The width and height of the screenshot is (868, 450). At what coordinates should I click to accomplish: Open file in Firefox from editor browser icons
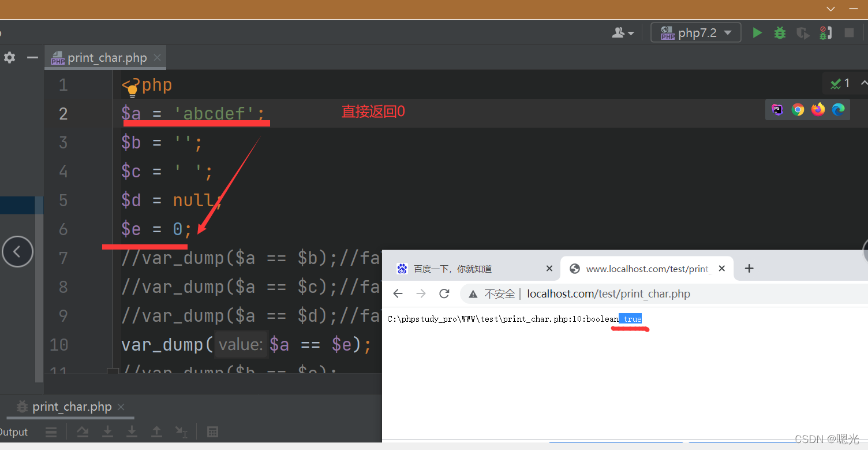818,109
